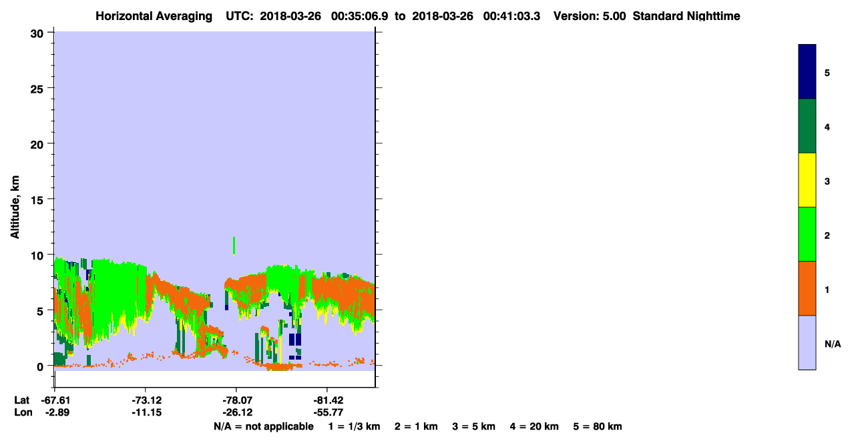Click the dark green colorbar segment labeled 4
The width and height of the screenshot is (868, 445).
807,126
